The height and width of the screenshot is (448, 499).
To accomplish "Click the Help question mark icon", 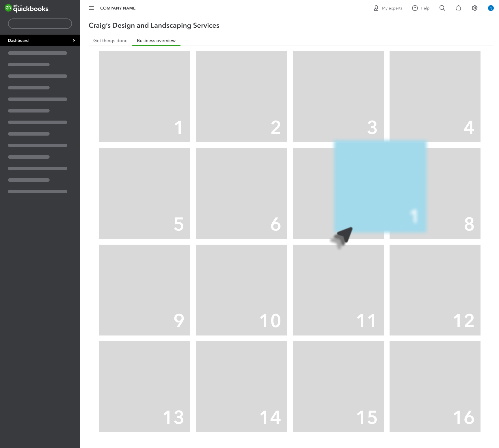I will pos(415,8).
